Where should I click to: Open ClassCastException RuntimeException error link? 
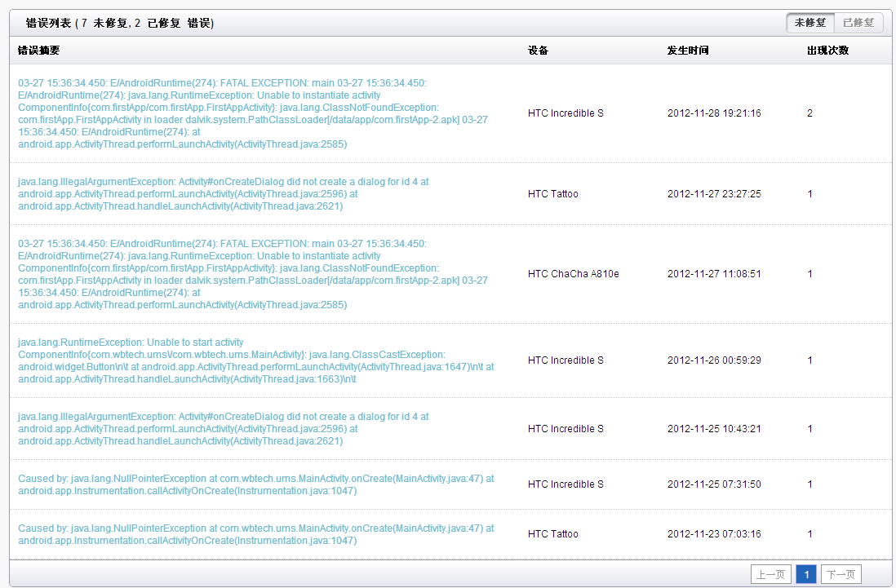point(256,360)
